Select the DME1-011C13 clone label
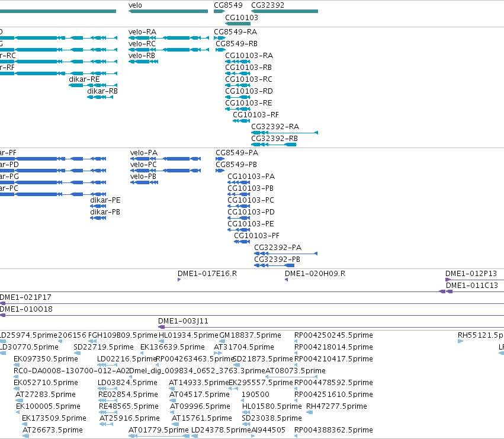This screenshot has width=504, height=439. tap(472, 286)
